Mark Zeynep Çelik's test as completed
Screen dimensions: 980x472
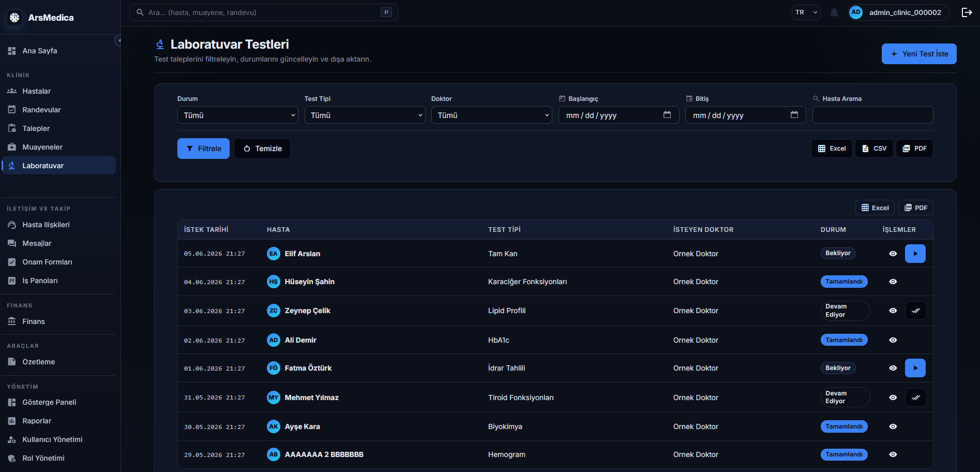click(915, 311)
